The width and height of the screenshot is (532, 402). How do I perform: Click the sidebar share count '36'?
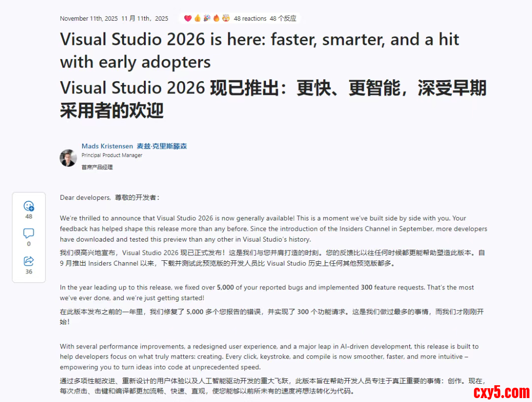click(x=29, y=272)
